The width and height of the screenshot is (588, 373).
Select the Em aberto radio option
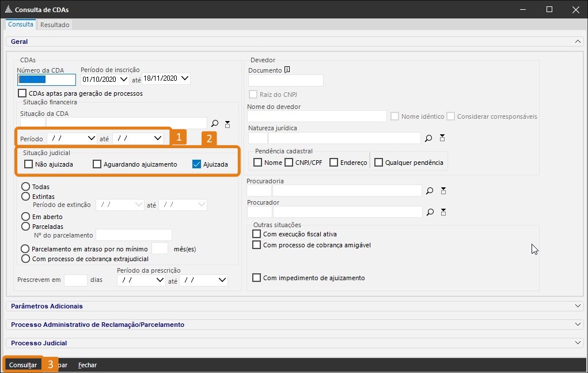coord(25,217)
